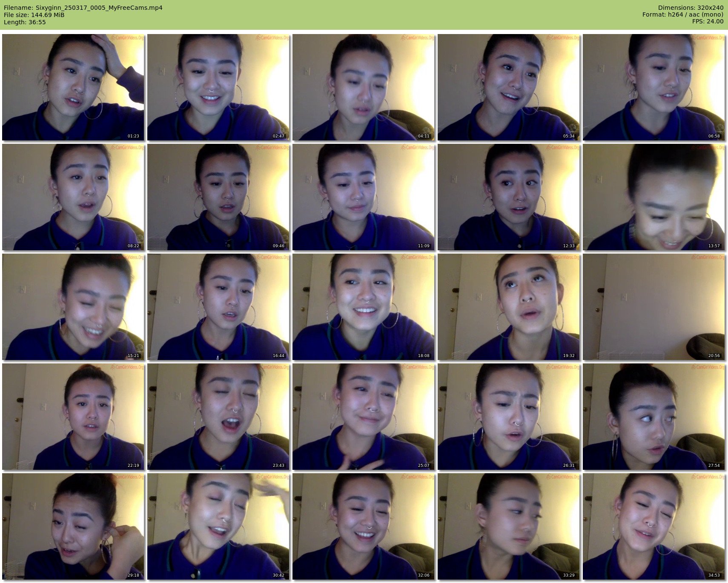The height and width of the screenshot is (583, 728).
Task: Click the 12:33 timestamp badge
Action: click(x=569, y=246)
